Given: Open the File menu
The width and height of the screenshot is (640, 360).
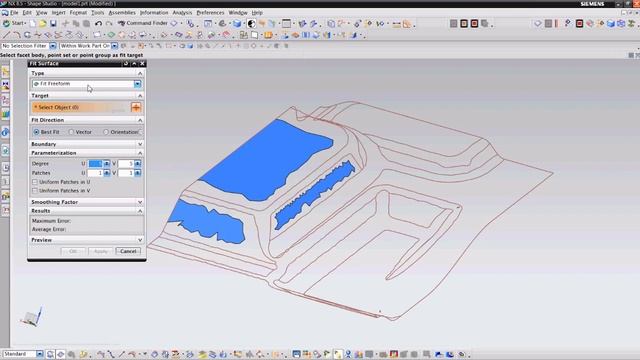Looking at the screenshot, I should point(14,13).
